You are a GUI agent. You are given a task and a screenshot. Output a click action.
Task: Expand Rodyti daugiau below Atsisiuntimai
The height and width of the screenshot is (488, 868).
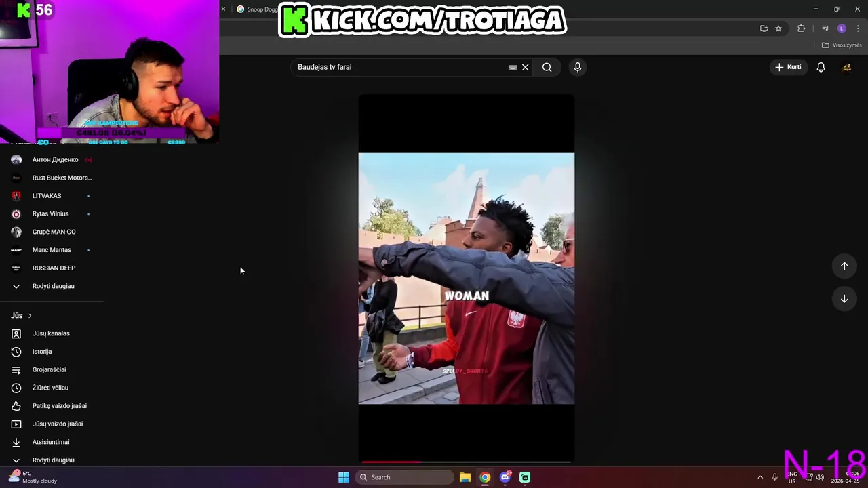(52, 460)
